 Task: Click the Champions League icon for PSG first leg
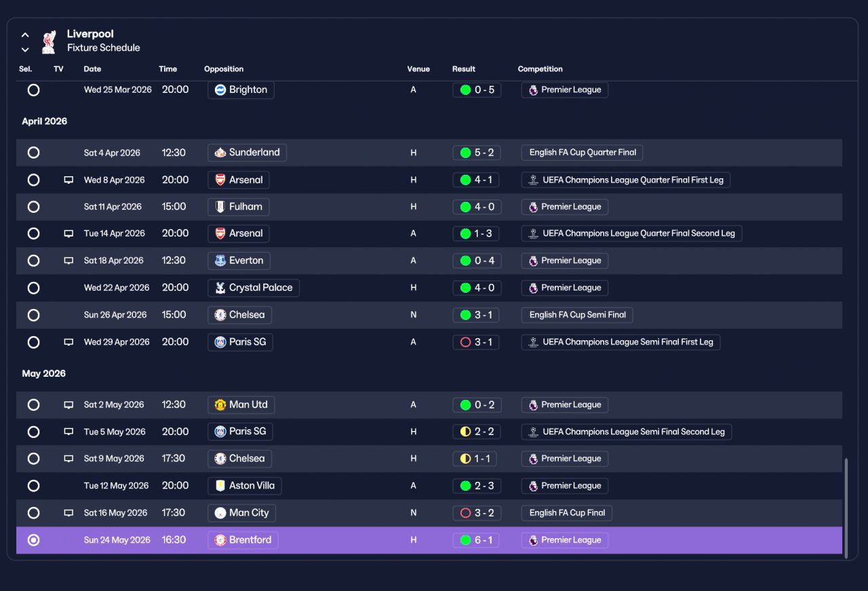click(x=534, y=342)
